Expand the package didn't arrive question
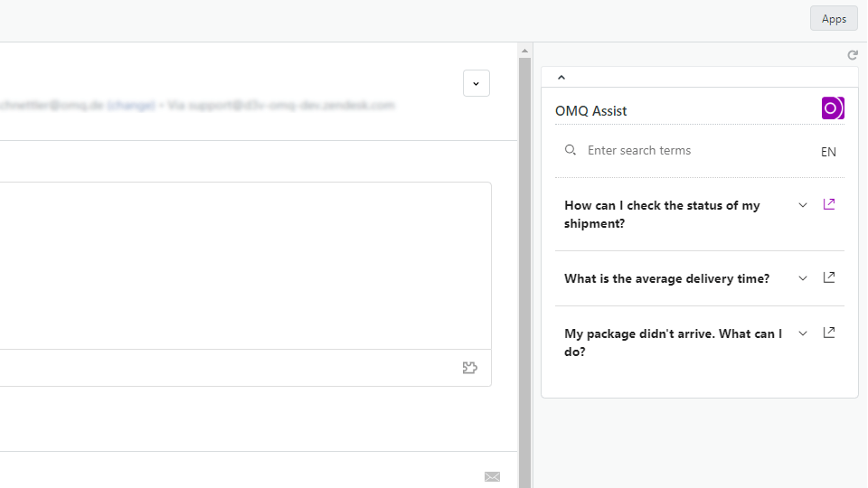The width and height of the screenshot is (868, 488). pyautogui.click(x=803, y=333)
